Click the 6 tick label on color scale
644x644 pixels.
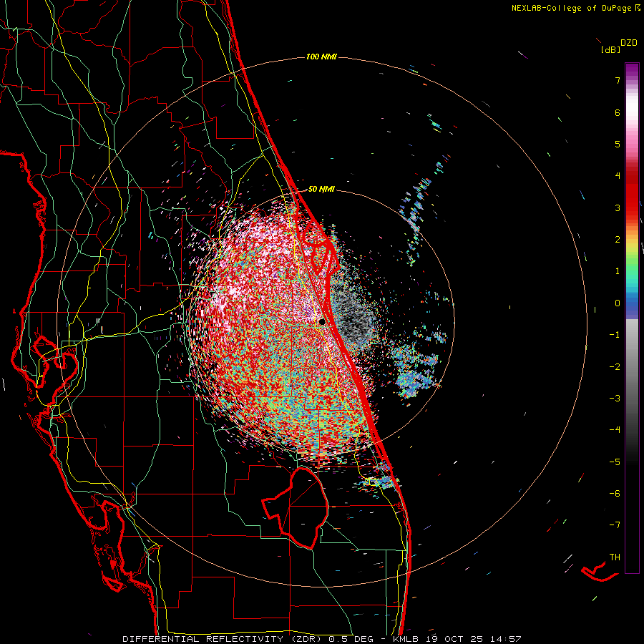click(618, 112)
